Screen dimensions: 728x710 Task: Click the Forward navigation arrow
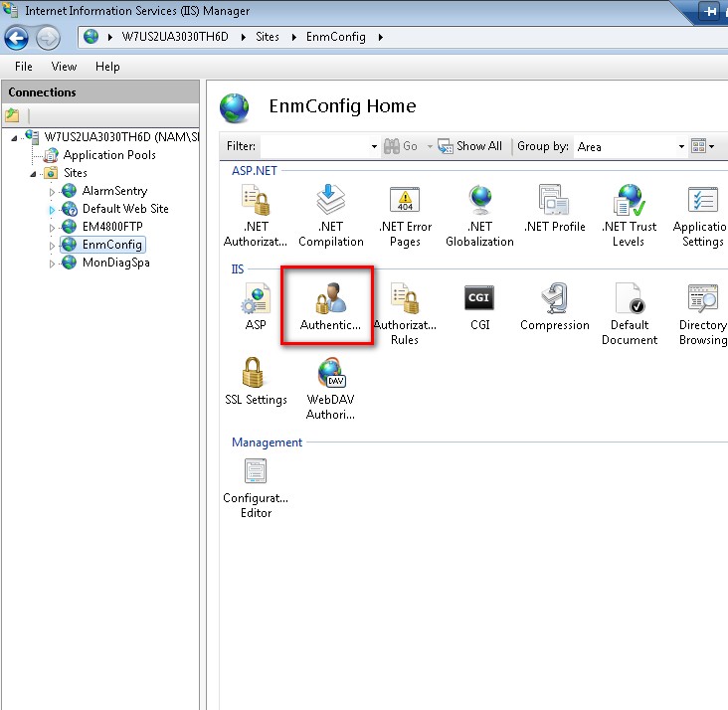[x=48, y=38]
